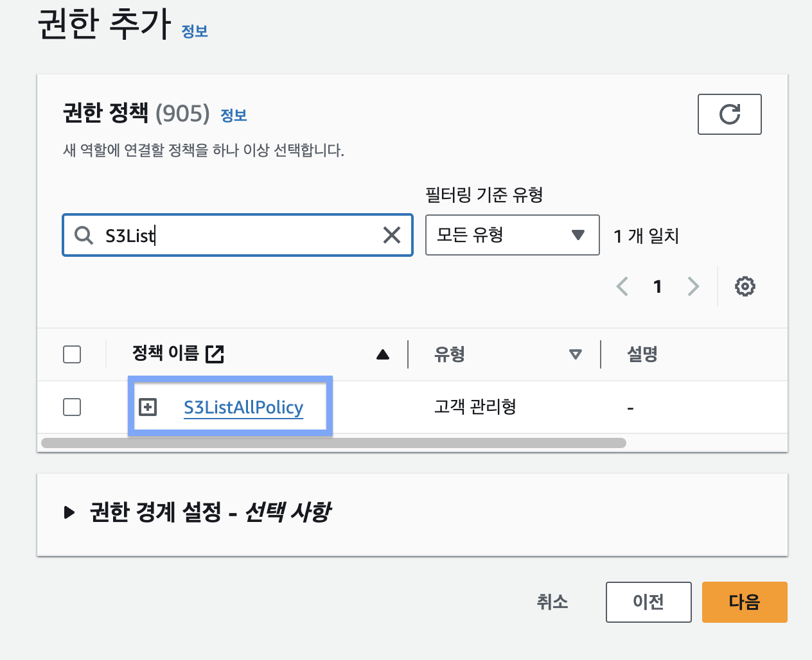Screen dimensions: 812x660
Task: Click the refresh policies icon button
Action: (x=729, y=114)
